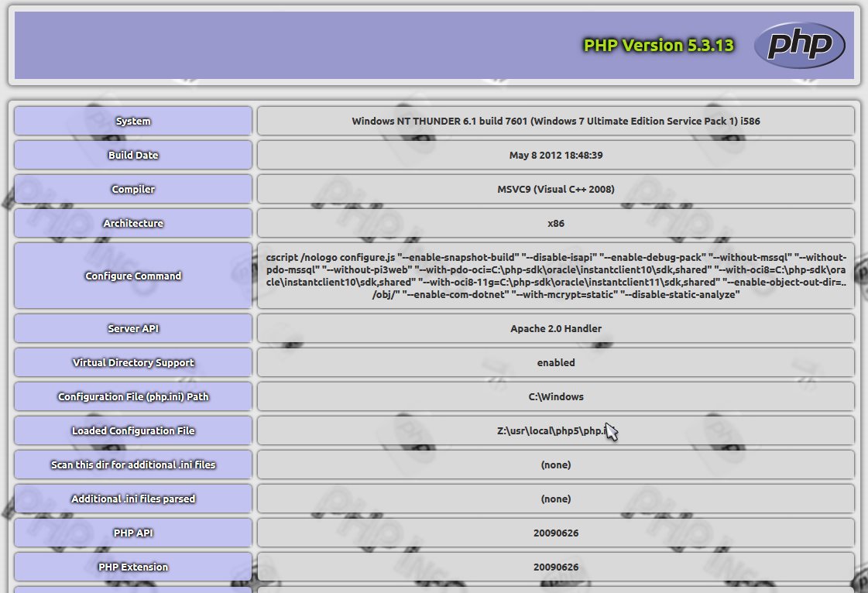
Task: Click the PHP logo in header
Action: pyautogui.click(x=799, y=45)
